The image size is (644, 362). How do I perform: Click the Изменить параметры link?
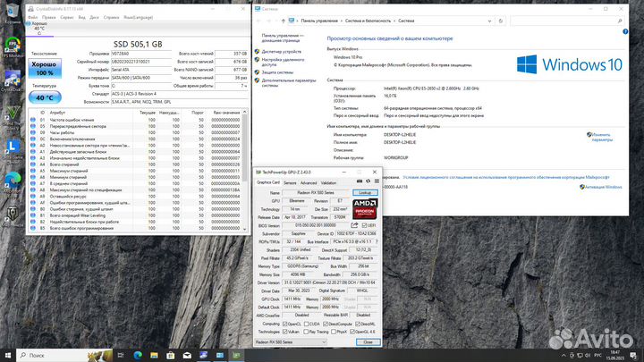pyautogui.click(x=602, y=137)
